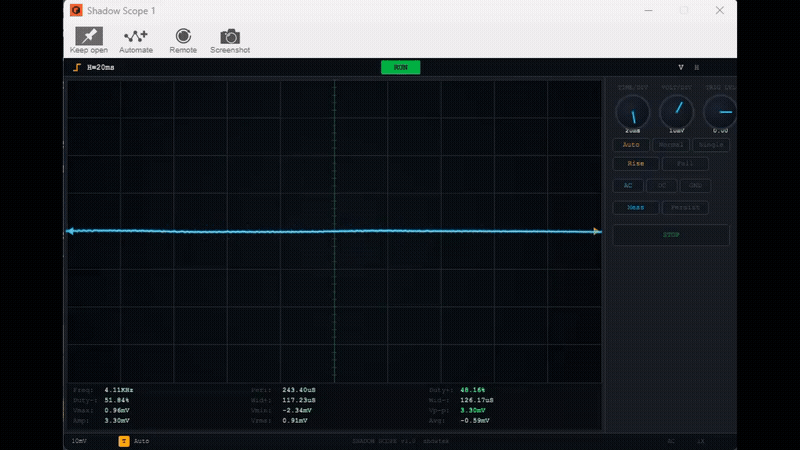800x450 pixels.
Task: Click the Duty+ value 48.16%
Action: tap(473, 390)
